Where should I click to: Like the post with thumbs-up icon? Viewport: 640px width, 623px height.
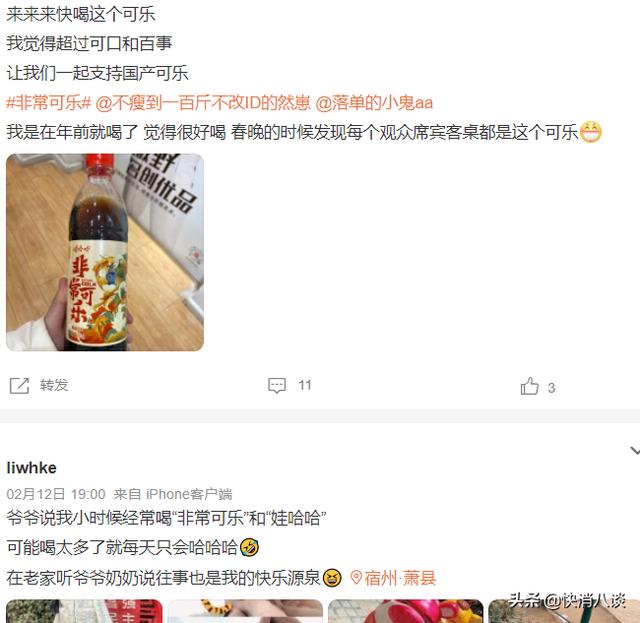coord(529,386)
